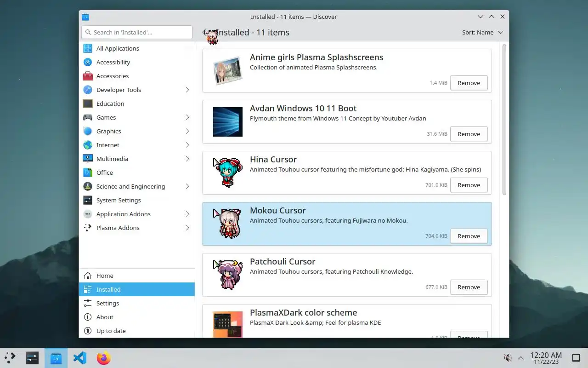
Task: Open the Patchouli Cursor thumbnail
Action: pos(228,275)
